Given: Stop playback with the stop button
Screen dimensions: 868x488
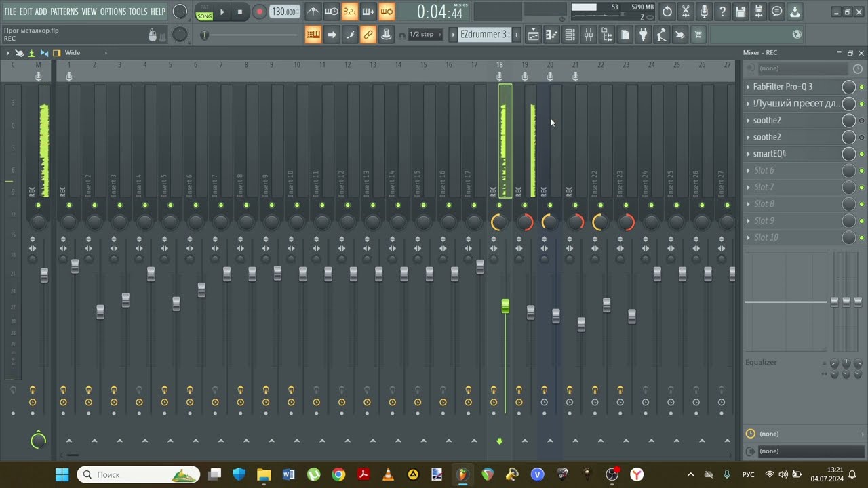Looking at the screenshot, I should tap(239, 12).
